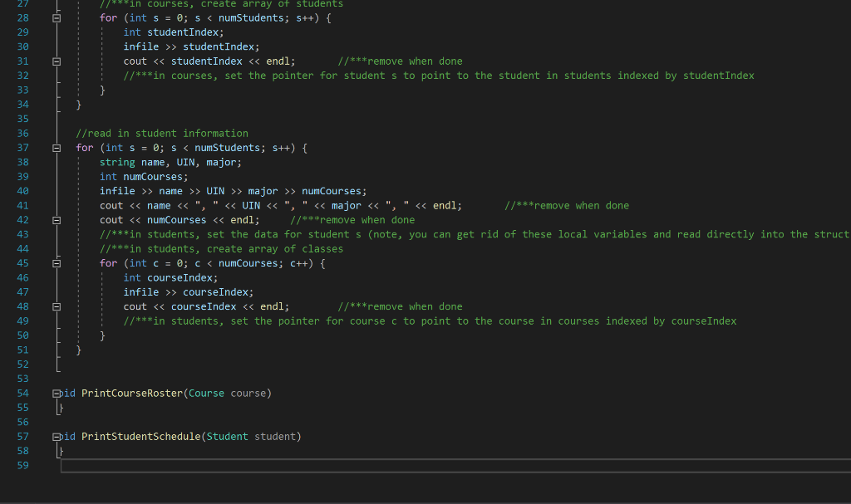Click 'cout << numCourses << endl;' statement

(x=180, y=220)
